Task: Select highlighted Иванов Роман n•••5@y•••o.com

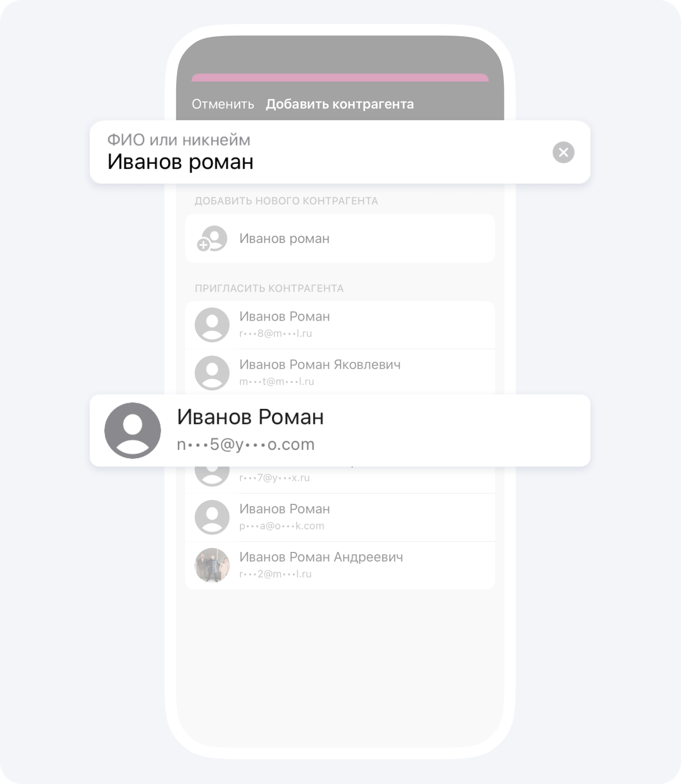Action: (340, 430)
